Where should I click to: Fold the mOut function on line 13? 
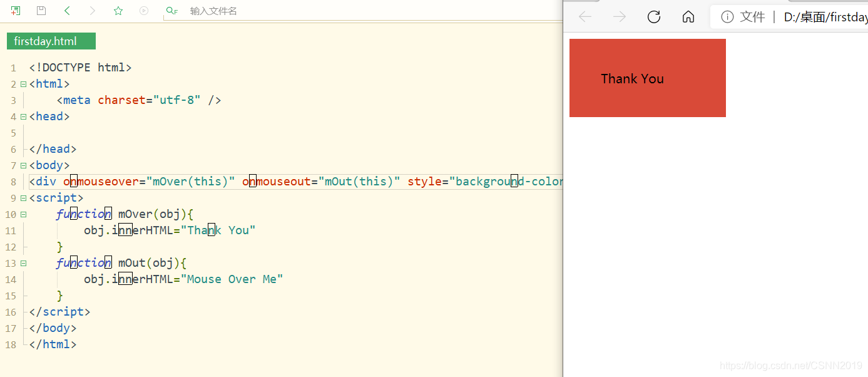pos(23,263)
